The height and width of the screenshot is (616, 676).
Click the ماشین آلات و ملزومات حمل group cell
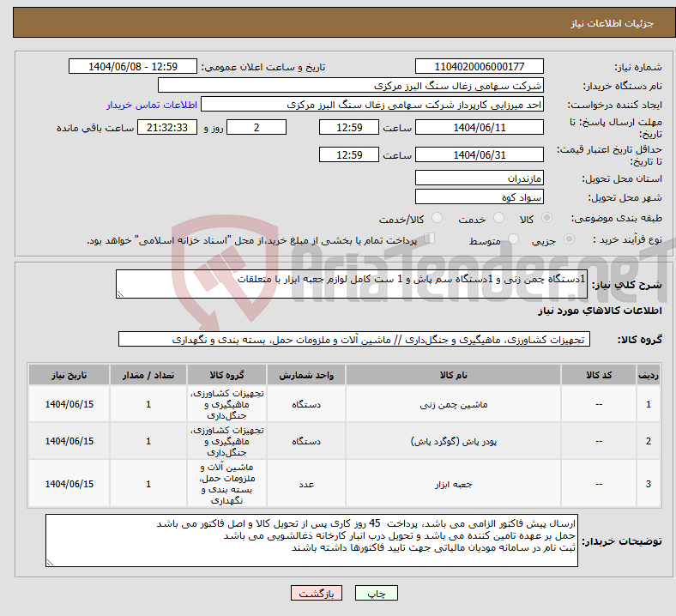click(x=226, y=484)
